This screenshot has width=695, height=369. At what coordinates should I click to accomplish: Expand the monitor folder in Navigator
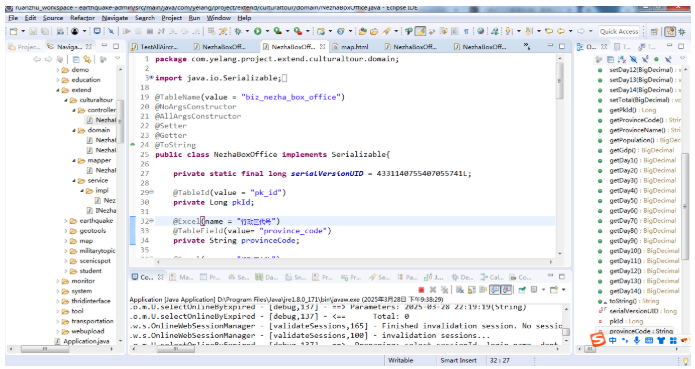[x=58, y=281]
